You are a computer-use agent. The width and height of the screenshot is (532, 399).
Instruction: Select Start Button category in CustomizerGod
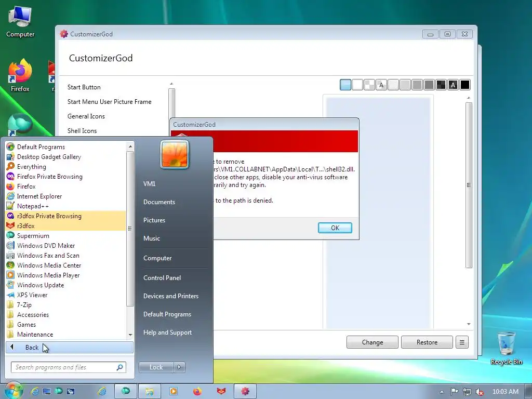pyautogui.click(x=84, y=87)
